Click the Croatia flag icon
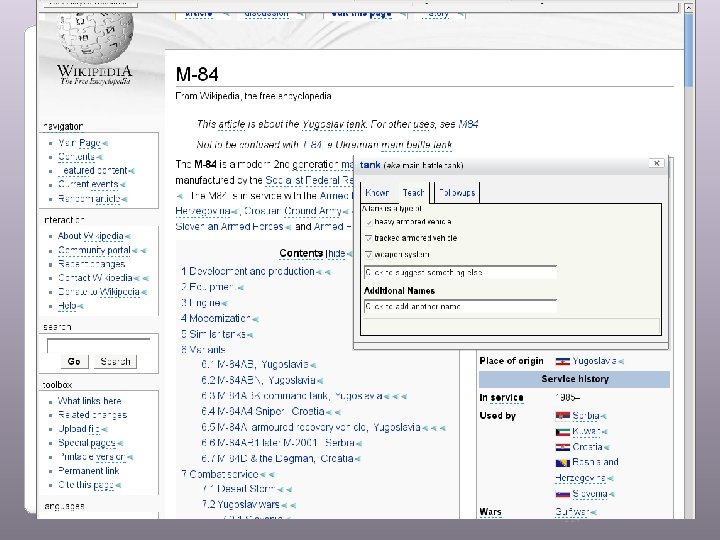Image resolution: width=720 pixels, height=540 pixels. tap(562, 447)
